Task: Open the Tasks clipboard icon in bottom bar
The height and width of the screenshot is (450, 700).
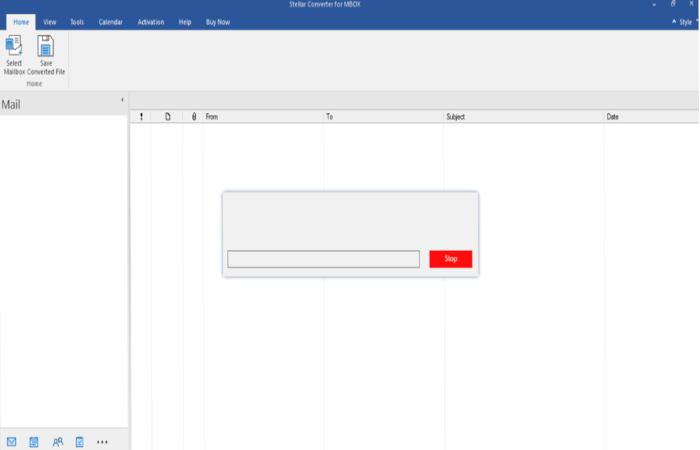Action: click(79, 442)
